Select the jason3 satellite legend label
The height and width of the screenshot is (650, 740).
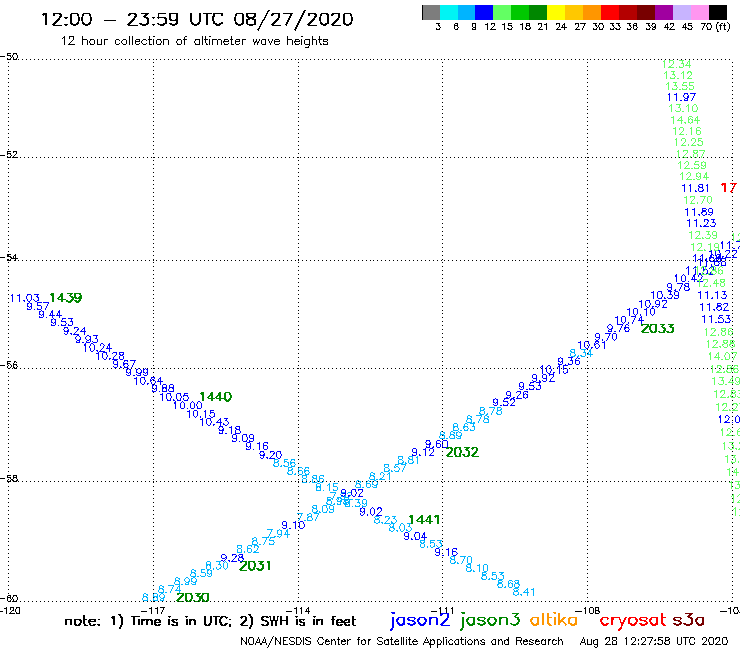490,621
